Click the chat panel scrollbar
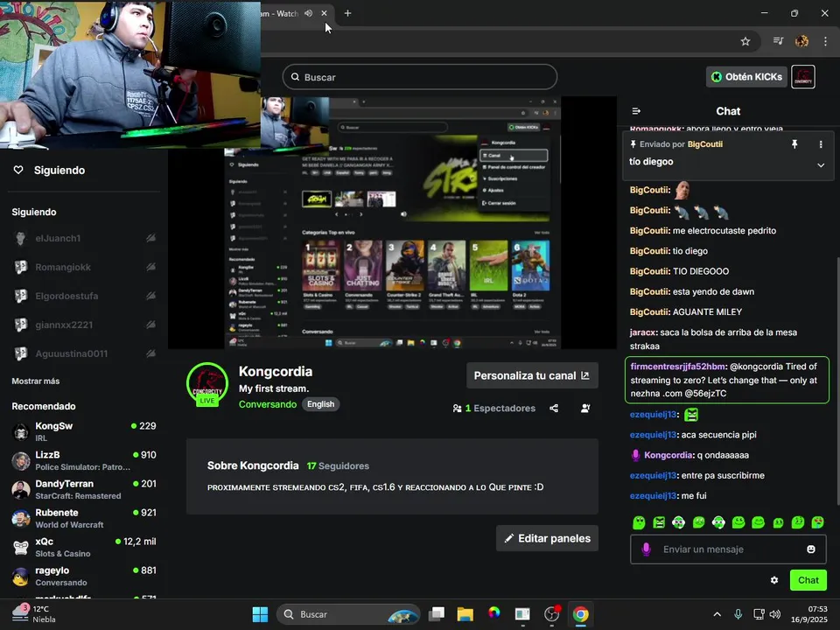 [837, 381]
